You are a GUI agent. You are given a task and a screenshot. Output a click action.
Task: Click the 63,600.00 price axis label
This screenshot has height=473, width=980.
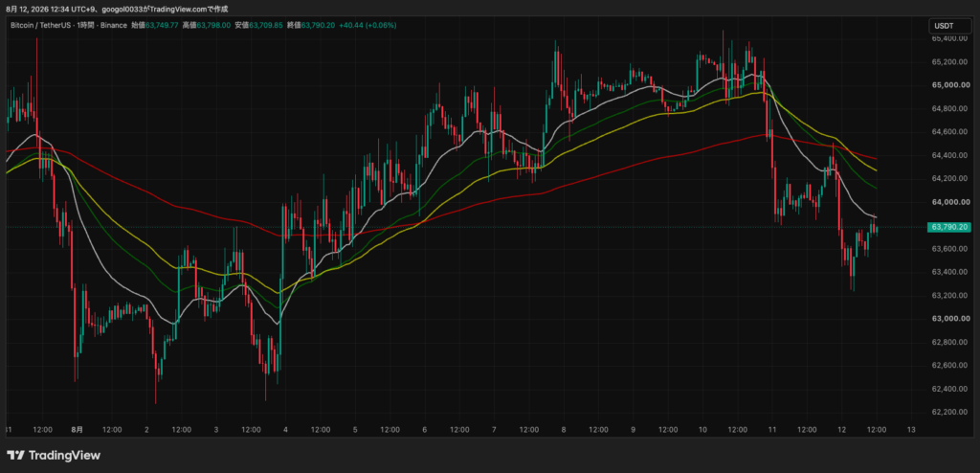(x=950, y=249)
